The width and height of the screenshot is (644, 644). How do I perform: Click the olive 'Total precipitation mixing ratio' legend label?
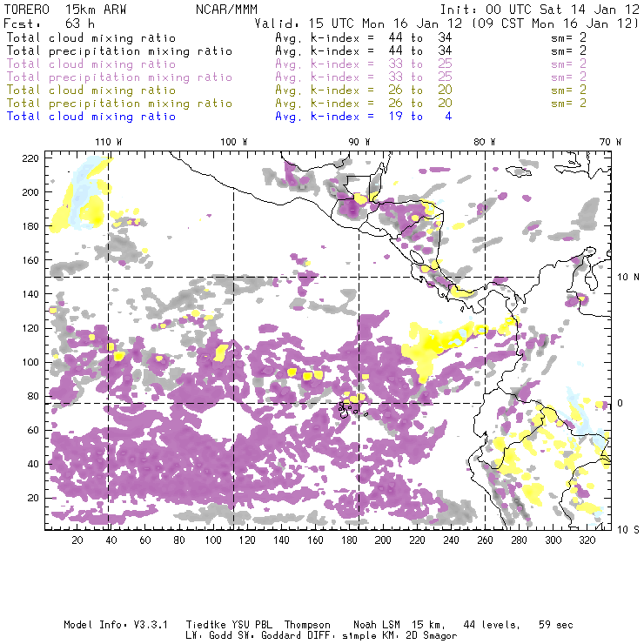[x=119, y=104]
